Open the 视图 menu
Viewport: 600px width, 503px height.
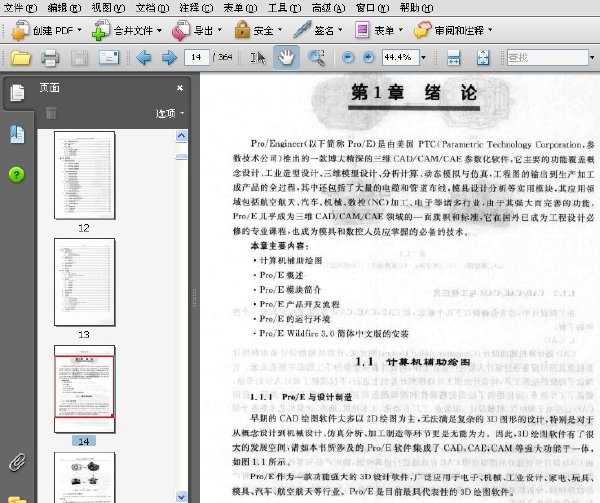(x=108, y=7)
